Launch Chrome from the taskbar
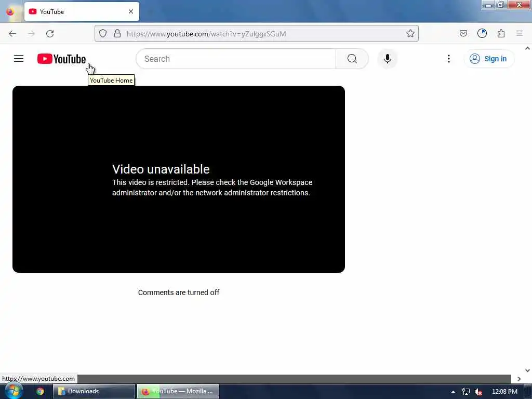The height and width of the screenshot is (399, 532). 40,391
